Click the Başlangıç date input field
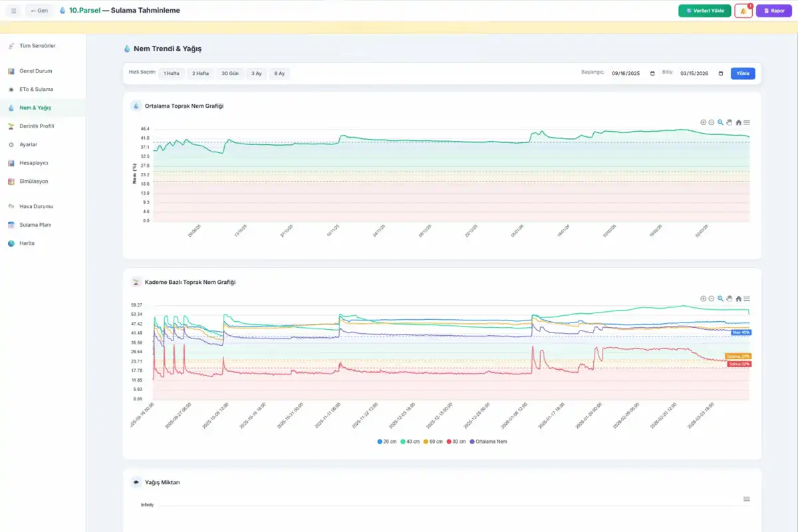 pyautogui.click(x=632, y=74)
